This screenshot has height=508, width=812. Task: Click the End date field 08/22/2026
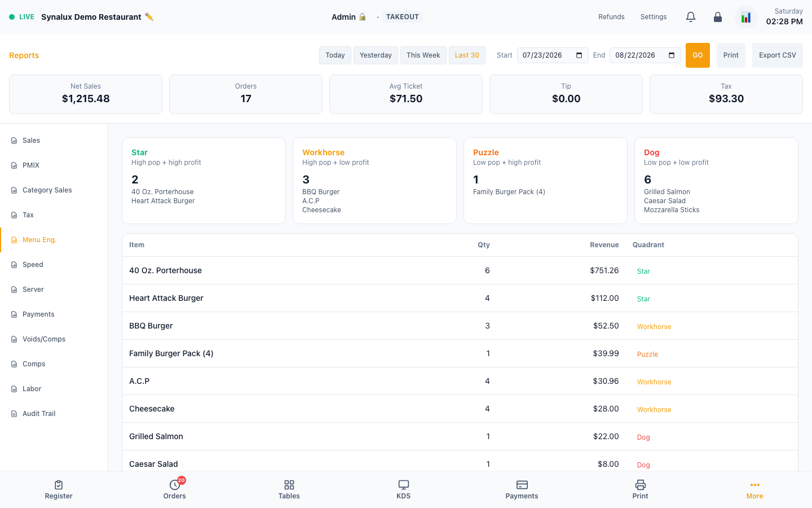coord(645,55)
